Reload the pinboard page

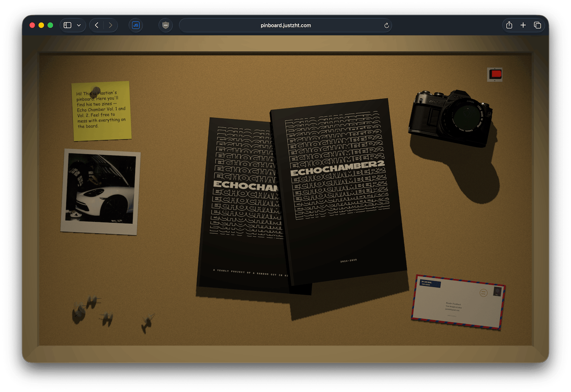386,25
